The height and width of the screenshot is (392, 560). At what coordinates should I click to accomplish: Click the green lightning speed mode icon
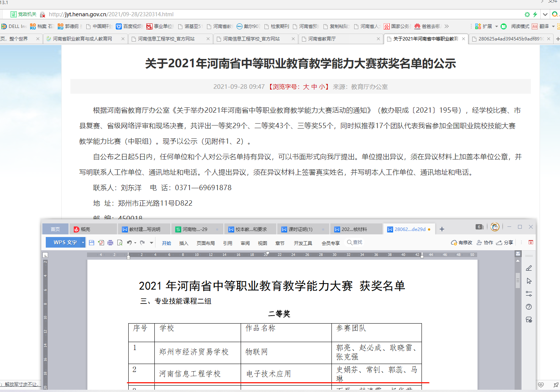[535, 14]
